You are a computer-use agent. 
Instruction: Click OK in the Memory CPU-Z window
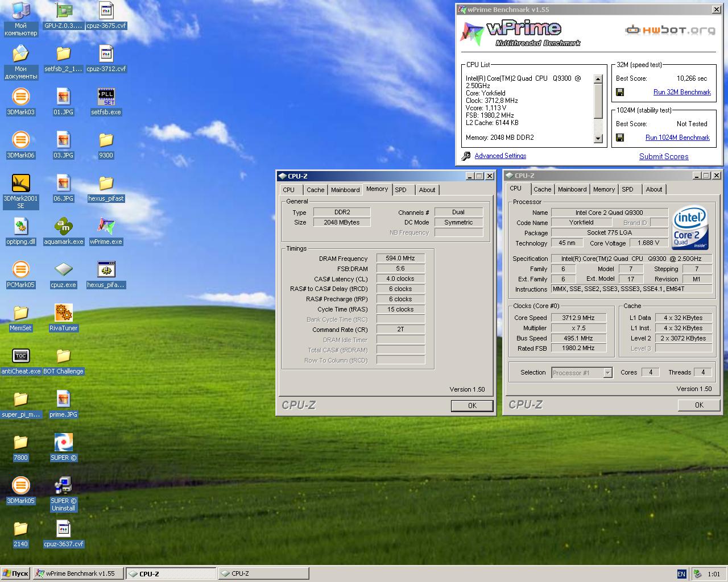472,405
